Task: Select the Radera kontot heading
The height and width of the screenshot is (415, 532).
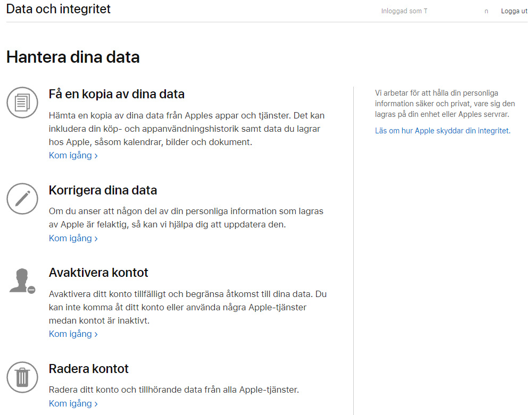Action: coord(89,369)
